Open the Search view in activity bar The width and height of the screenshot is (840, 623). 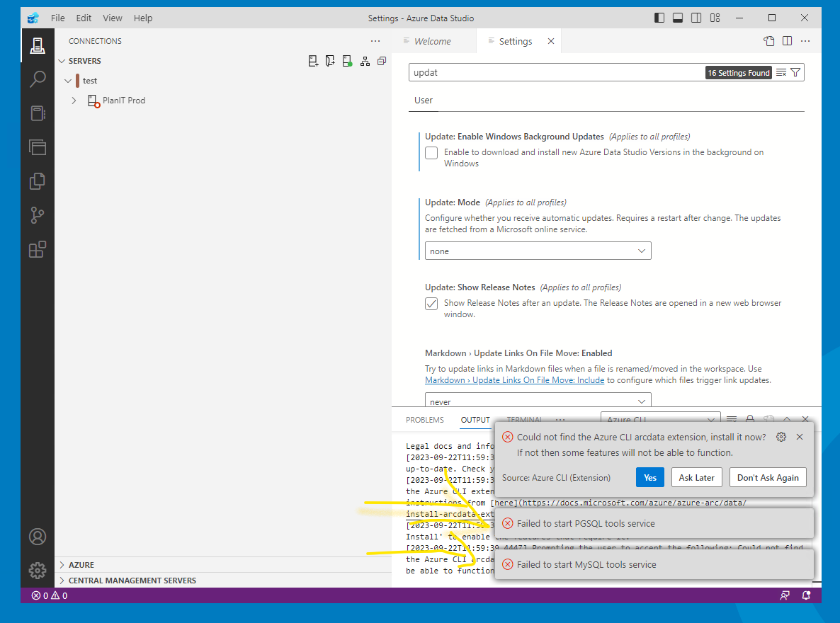click(x=38, y=79)
